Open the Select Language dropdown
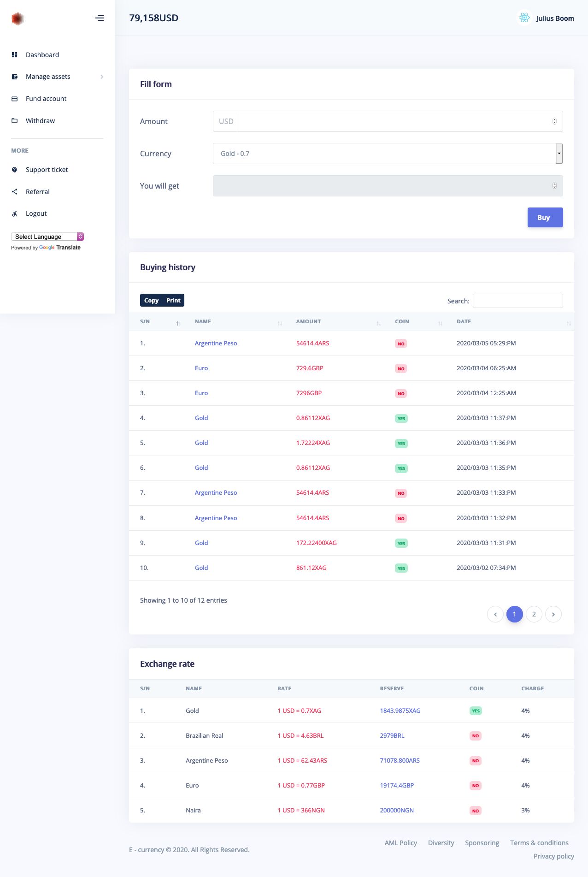This screenshot has height=877, width=588. tap(47, 237)
